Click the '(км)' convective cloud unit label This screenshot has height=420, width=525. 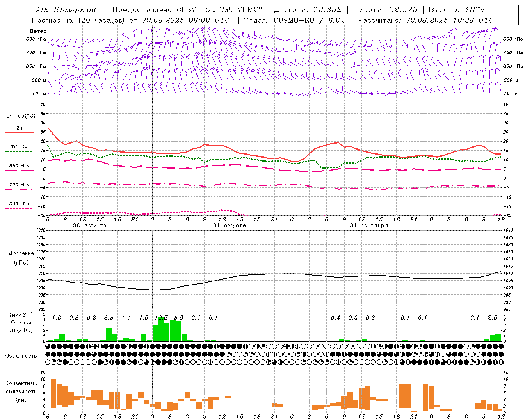point(21,399)
